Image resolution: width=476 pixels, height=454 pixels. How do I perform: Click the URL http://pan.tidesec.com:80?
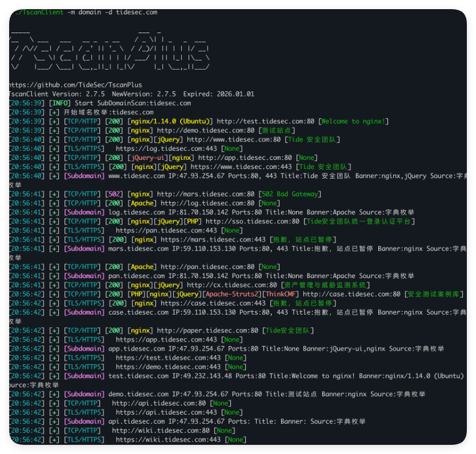[207, 267]
